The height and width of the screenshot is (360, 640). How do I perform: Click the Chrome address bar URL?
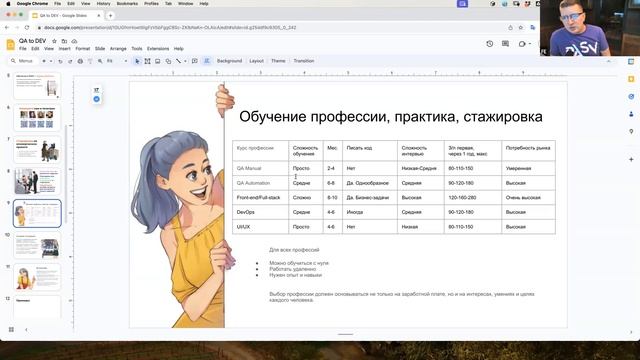pos(170,28)
